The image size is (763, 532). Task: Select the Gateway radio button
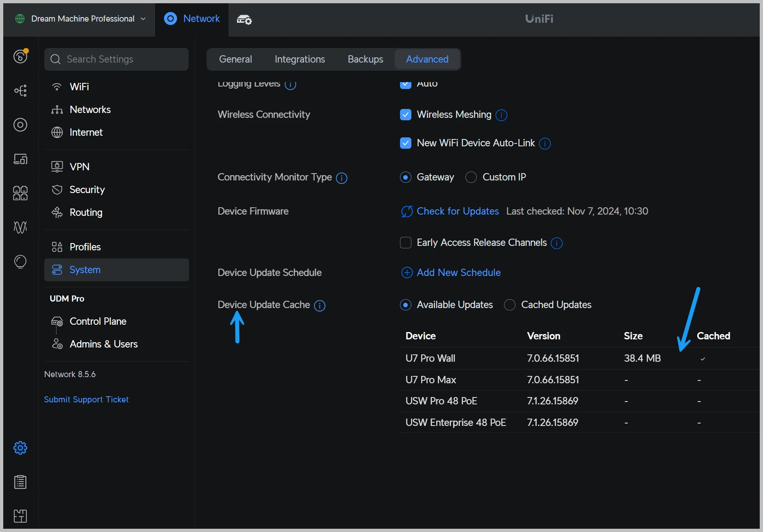(405, 177)
